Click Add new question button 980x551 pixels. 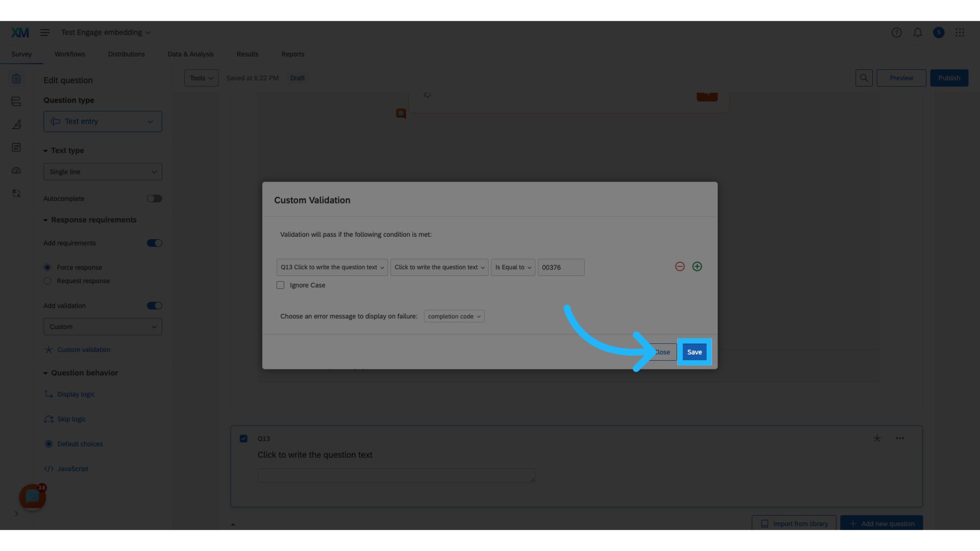(881, 523)
